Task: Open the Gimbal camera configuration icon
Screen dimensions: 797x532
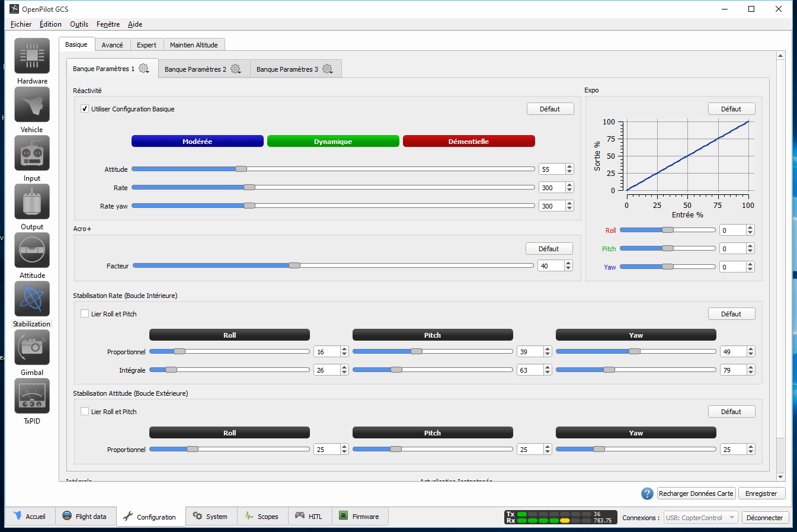Action: pyautogui.click(x=32, y=348)
